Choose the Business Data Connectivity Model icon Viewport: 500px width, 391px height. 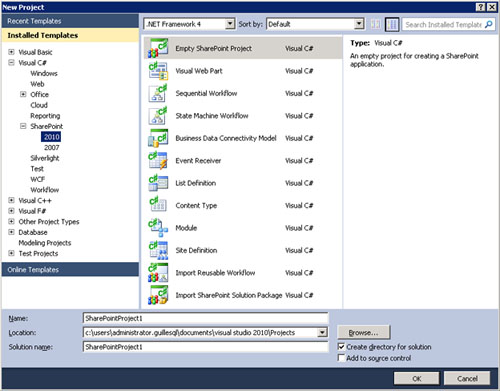coord(158,138)
